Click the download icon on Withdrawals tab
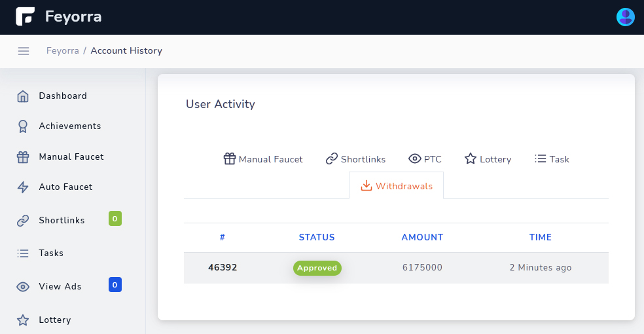 point(367,186)
